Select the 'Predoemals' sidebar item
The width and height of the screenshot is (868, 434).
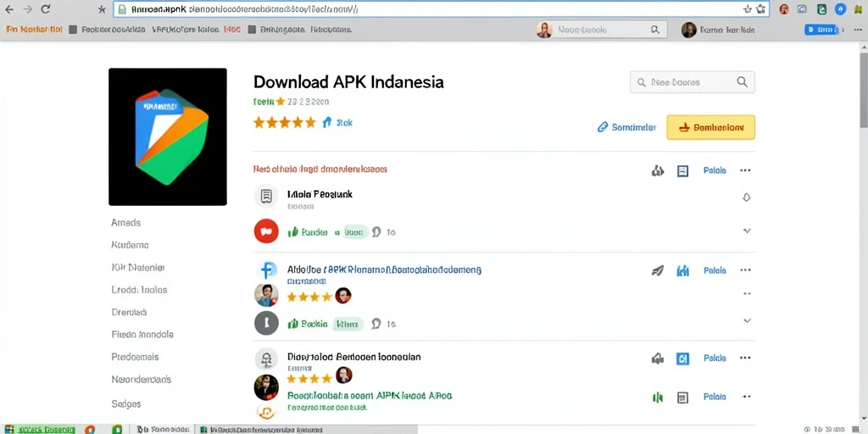click(x=135, y=357)
